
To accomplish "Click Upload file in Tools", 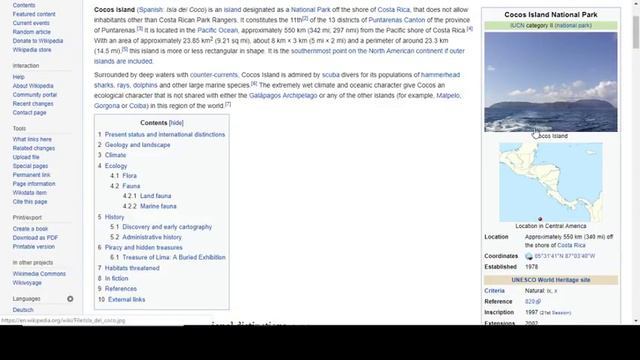I will pyautogui.click(x=26, y=157).
